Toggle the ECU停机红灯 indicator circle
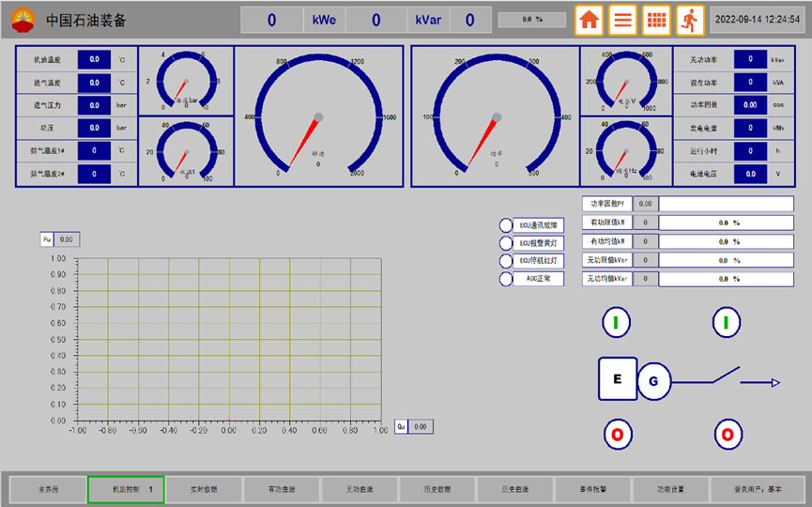The height and width of the screenshot is (507, 812). coord(505,260)
